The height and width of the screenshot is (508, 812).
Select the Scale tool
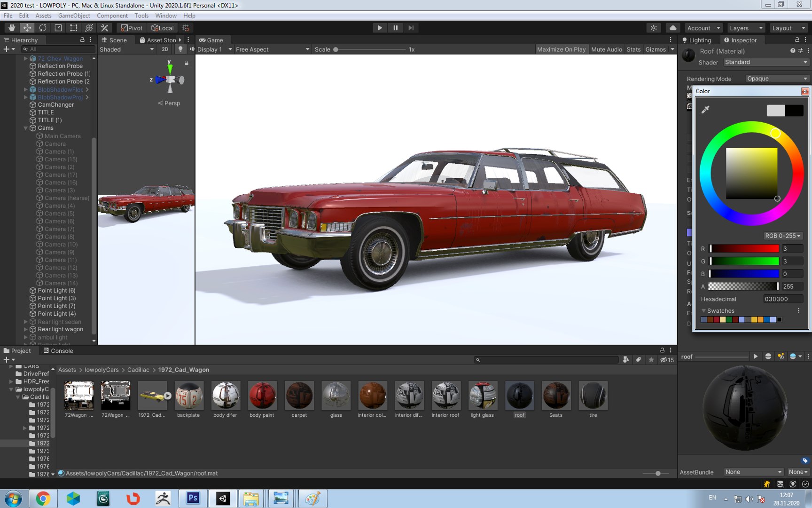pos(58,28)
